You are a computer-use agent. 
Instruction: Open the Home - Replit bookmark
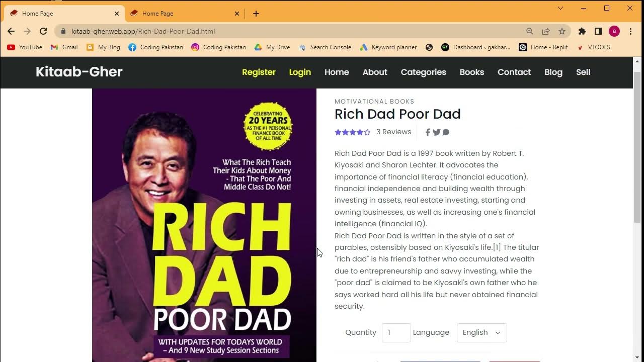pos(543,47)
